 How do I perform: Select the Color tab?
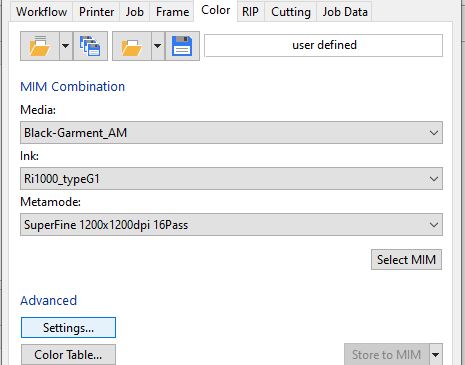(x=216, y=10)
